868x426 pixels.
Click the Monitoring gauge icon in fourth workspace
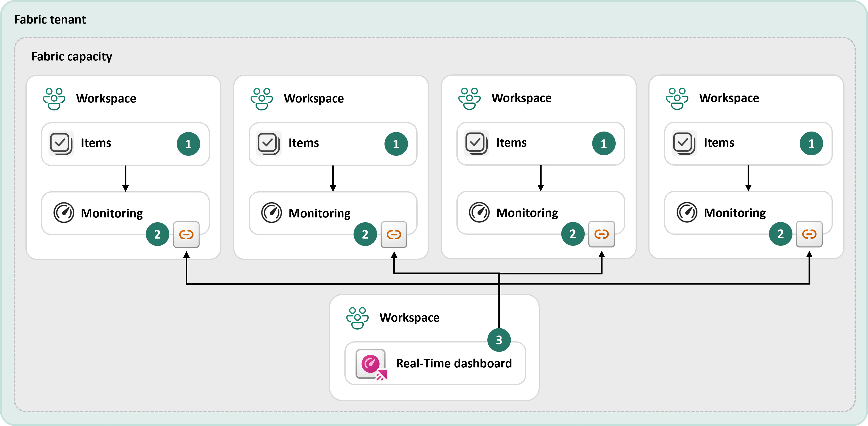[687, 212]
